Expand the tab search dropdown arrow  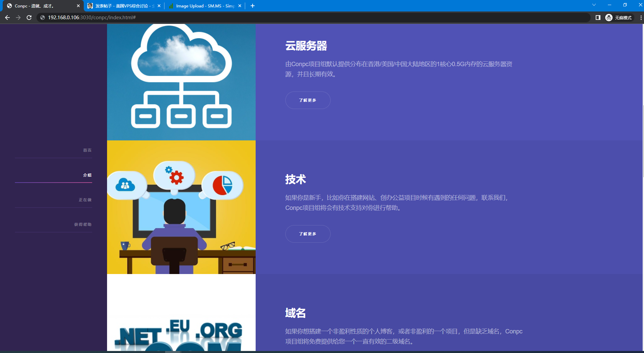click(x=594, y=5)
